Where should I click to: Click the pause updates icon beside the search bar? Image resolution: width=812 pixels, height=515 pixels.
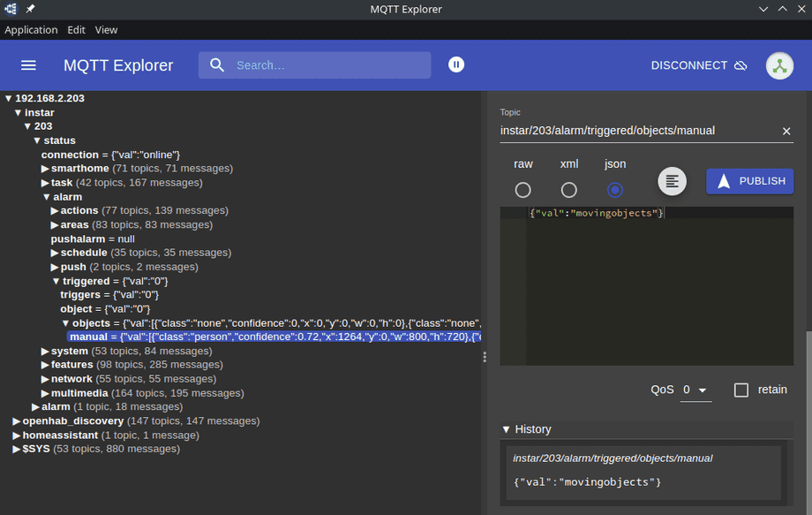(x=455, y=64)
